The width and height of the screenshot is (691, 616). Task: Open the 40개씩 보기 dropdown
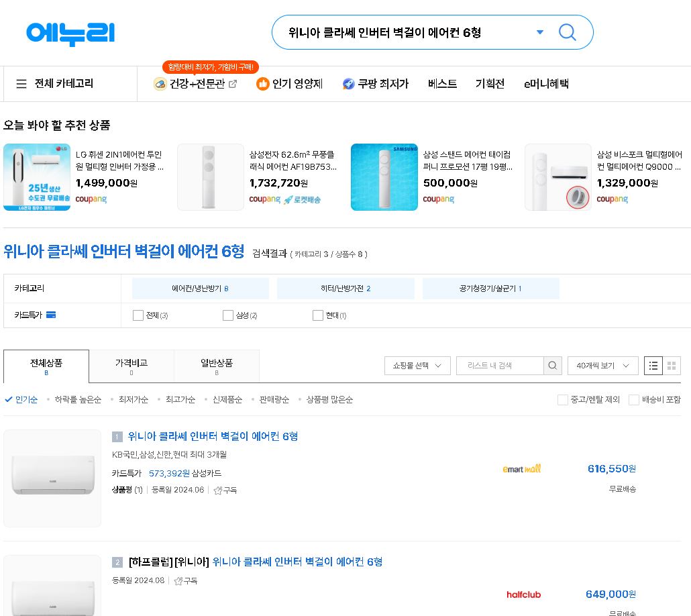point(603,366)
